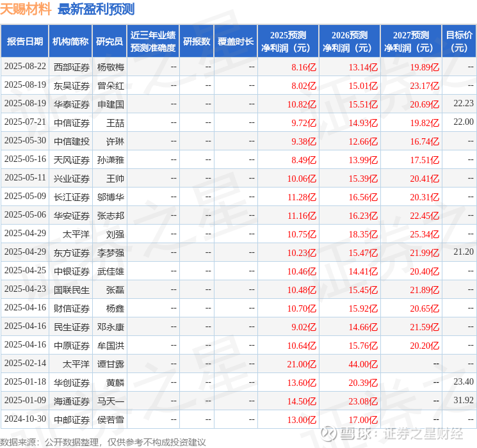Click the 2025预测净利润 column header
Screen dimensions: 477x448
coord(288,42)
